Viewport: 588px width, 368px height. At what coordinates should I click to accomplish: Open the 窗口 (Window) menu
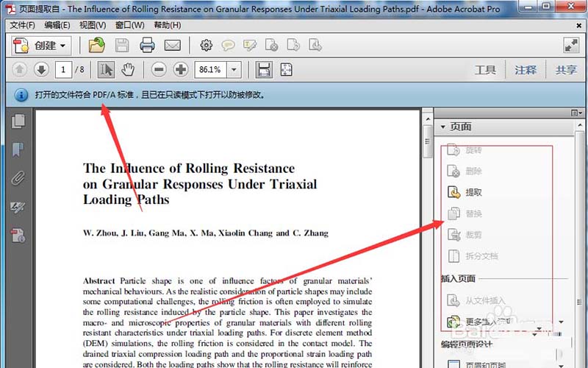pyautogui.click(x=123, y=25)
